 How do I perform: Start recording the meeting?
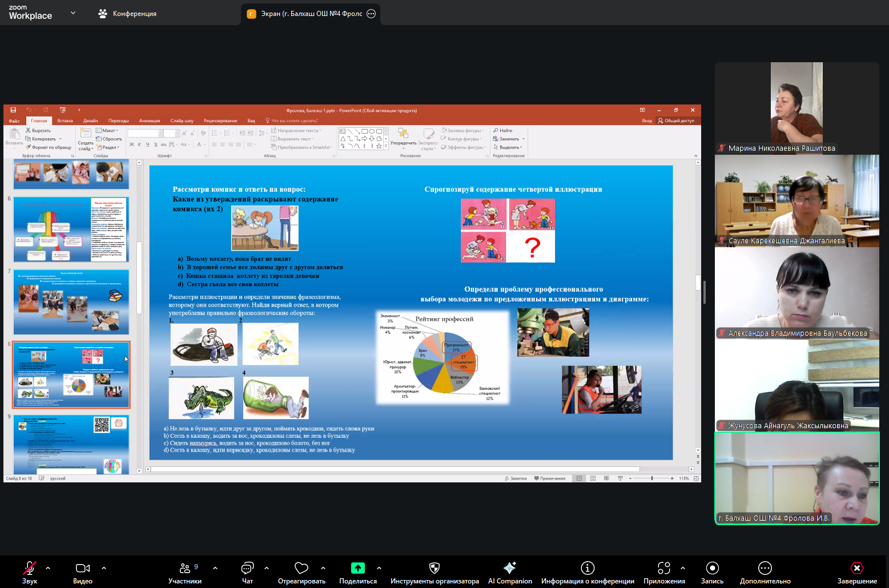[x=712, y=568]
